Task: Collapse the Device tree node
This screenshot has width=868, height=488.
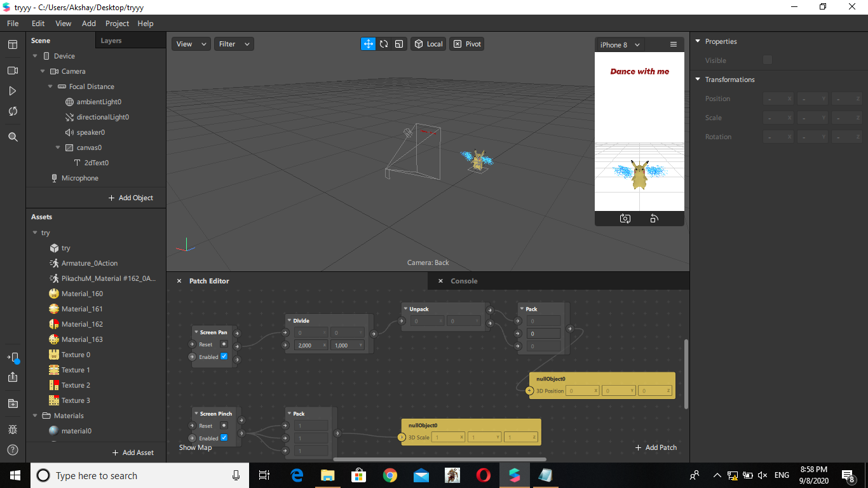Action: [x=35, y=56]
